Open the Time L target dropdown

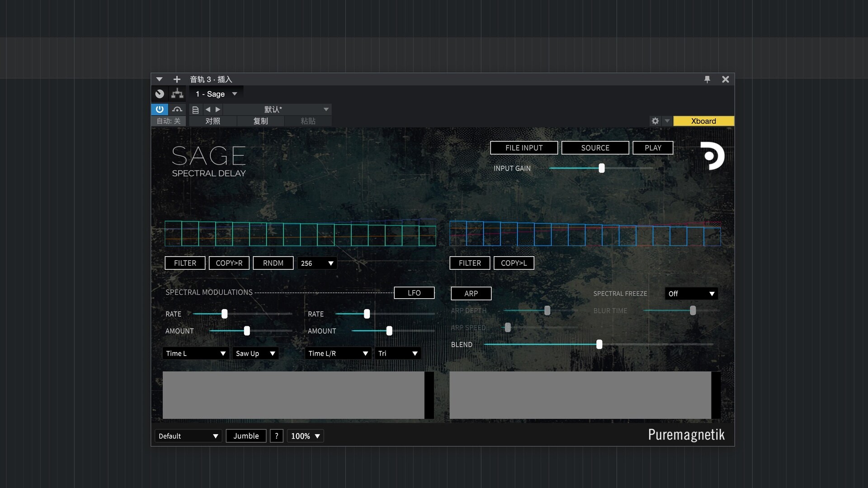coord(195,353)
